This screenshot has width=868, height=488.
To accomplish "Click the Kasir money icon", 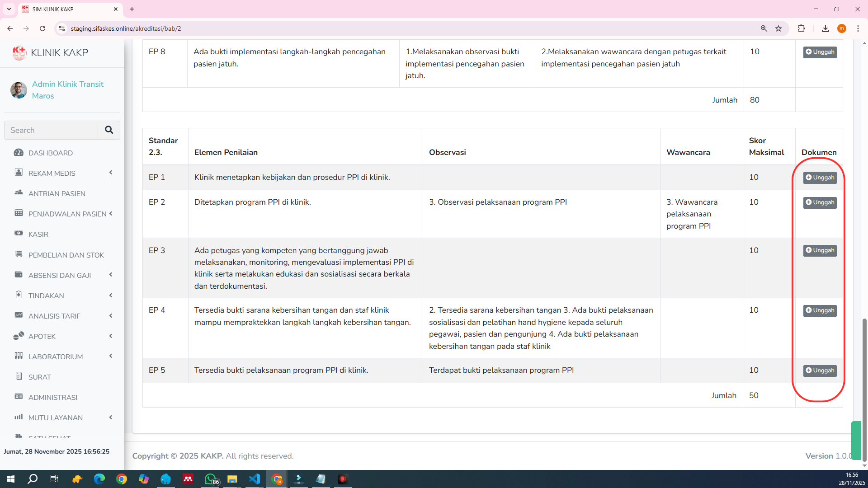I will [x=19, y=234].
